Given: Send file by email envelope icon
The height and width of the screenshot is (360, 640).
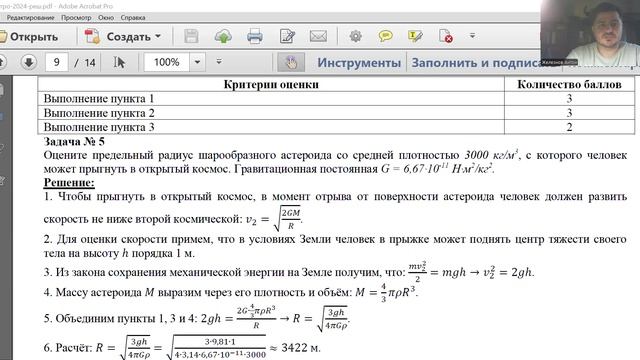Looking at the screenshot, I should (318, 37).
